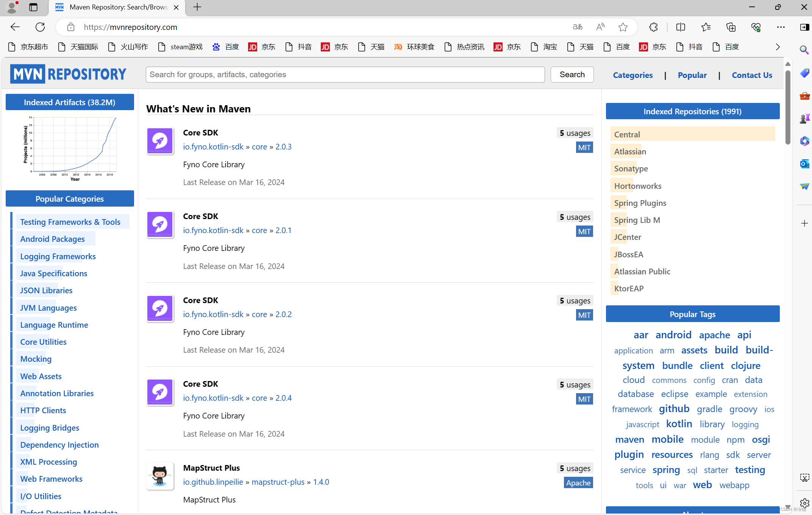812x515 pixels.
Task: Open the Popular nav link
Action: coord(692,75)
